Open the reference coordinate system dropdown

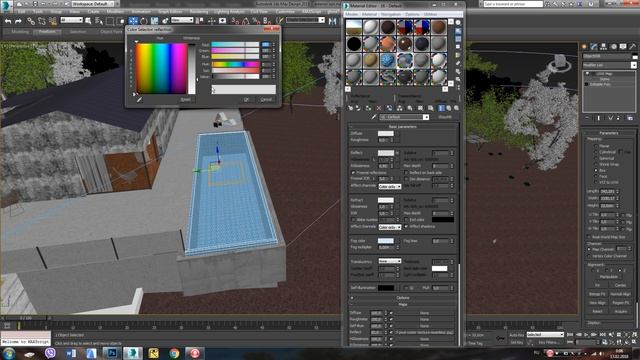point(182,20)
